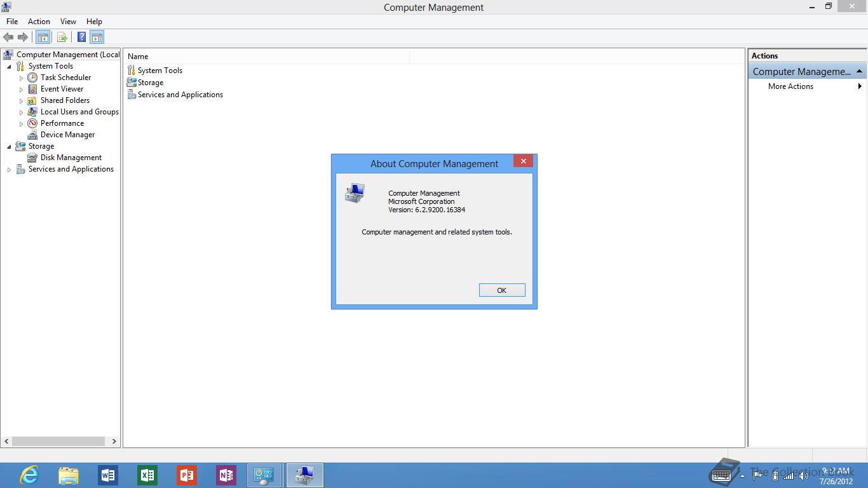Switch to Control Panel taskbar item
This screenshot has width=868, height=488.
coord(264,475)
